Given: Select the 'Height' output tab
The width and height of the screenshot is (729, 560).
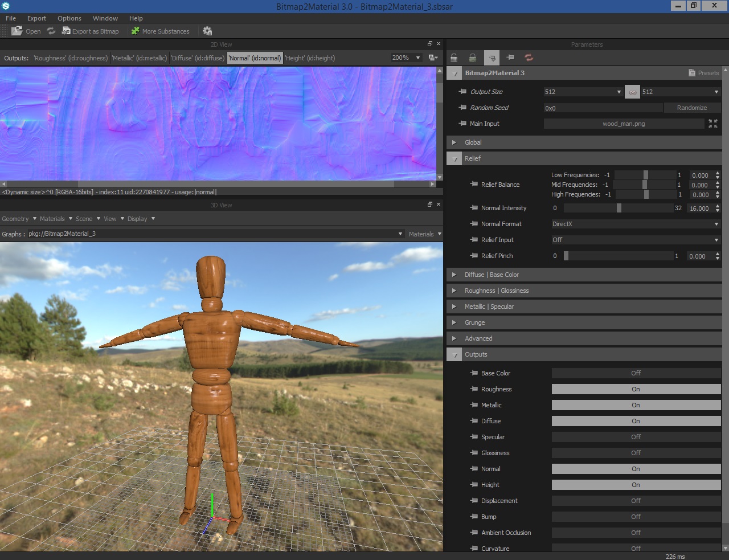Looking at the screenshot, I should point(310,58).
